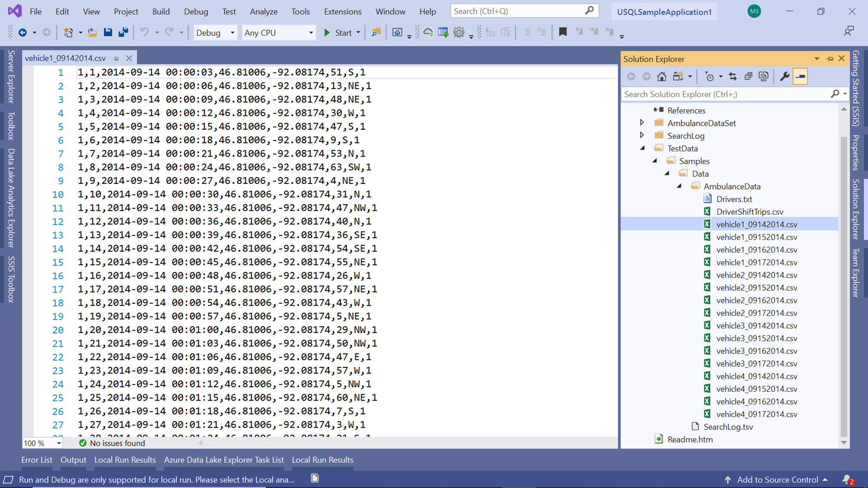Toggle pin on vehicle1_09142014.csv tab
This screenshot has height=488, width=868.
pyautogui.click(x=116, y=58)
